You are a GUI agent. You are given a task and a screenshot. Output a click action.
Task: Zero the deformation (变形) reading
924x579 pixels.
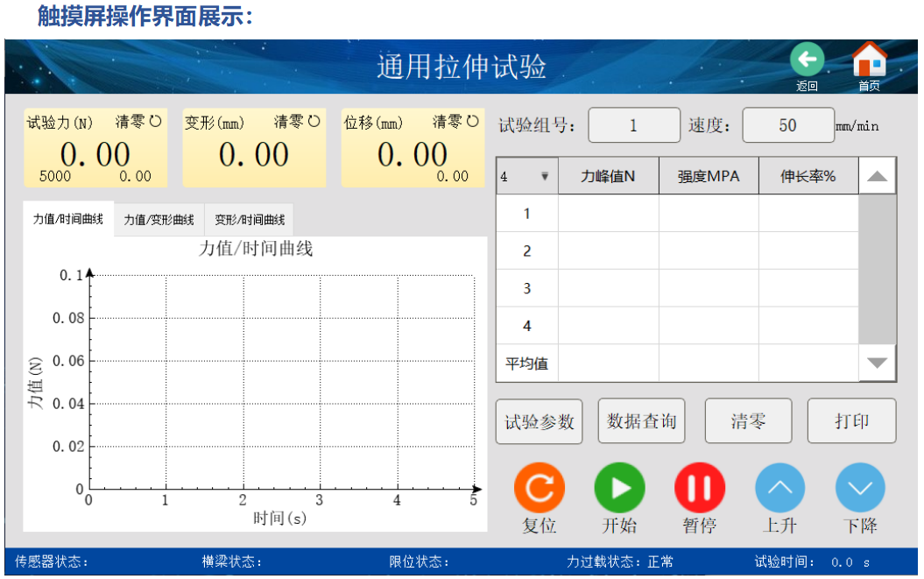[297, 123]
